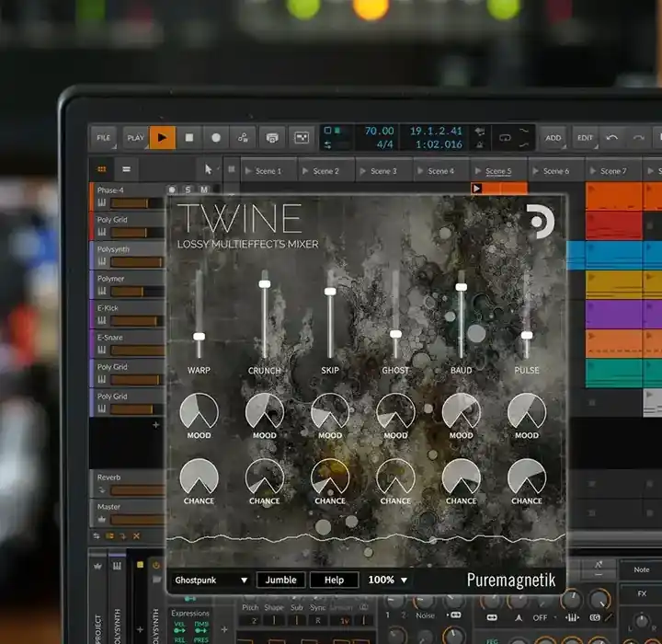Image resolution: width=662 pixels, height=644 pixels.
Task: Click the CRUNCH fader handle
Action: (265, 284)
